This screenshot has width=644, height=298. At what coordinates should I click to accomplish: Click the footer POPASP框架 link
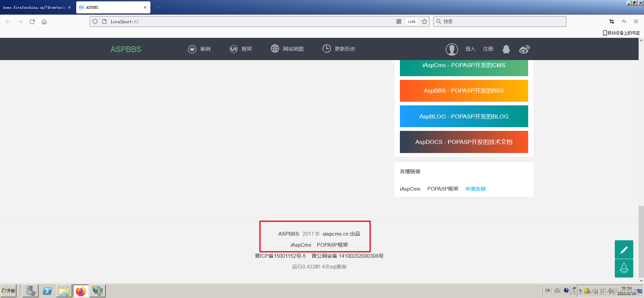pyautogui.click(x=332, y=245)
